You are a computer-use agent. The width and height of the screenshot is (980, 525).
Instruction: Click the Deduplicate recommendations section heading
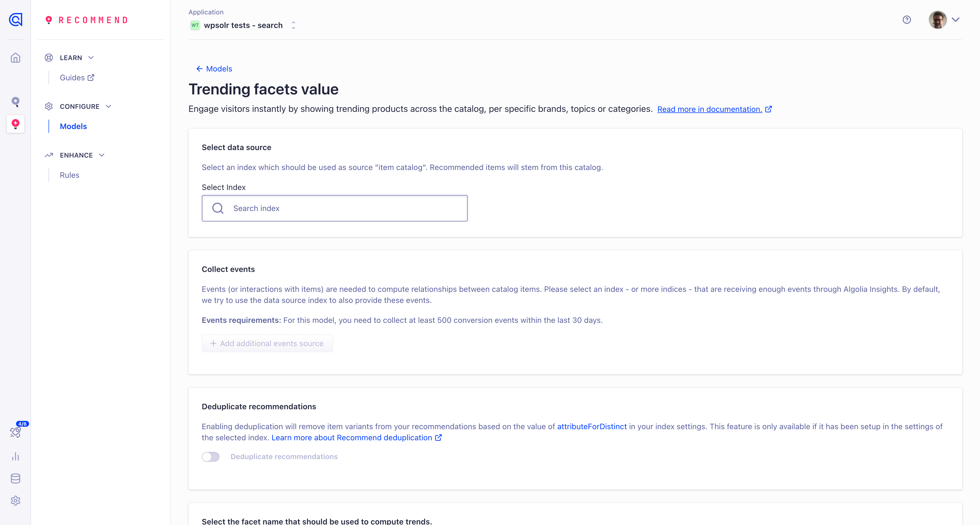pos(259,406)
